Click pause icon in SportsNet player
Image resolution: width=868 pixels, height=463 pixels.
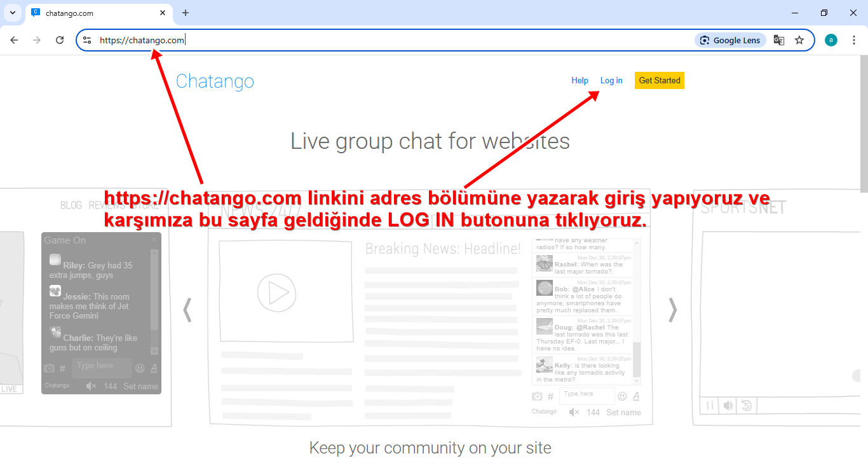tap(710, 405)
